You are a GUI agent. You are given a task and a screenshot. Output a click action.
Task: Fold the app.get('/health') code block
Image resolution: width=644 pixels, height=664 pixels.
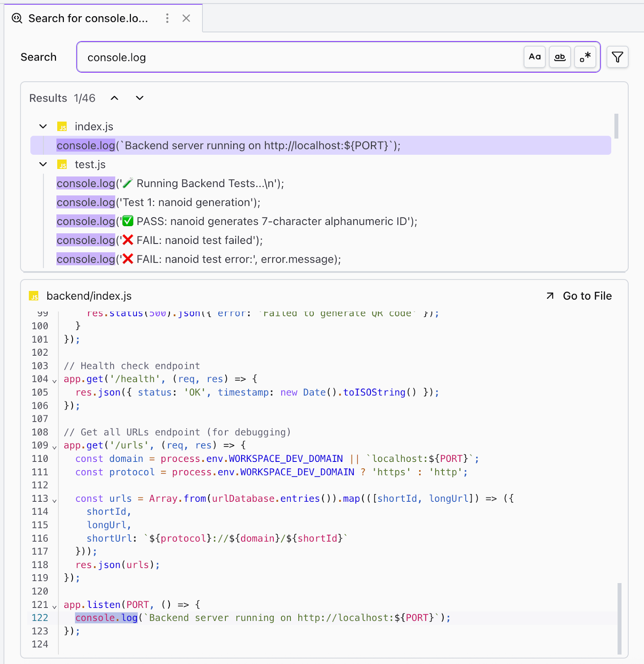pyautogui.click(x=54, y=381)
